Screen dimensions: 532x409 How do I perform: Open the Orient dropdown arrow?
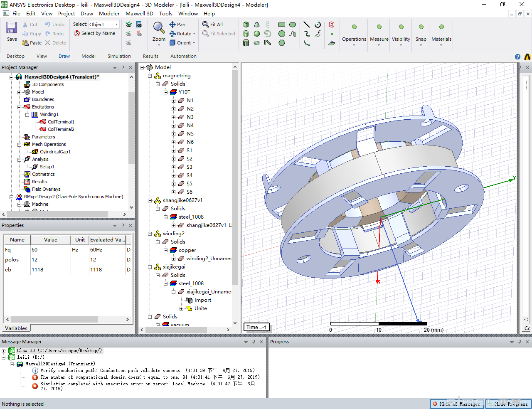pyautogui.click(x=194, y=43)
